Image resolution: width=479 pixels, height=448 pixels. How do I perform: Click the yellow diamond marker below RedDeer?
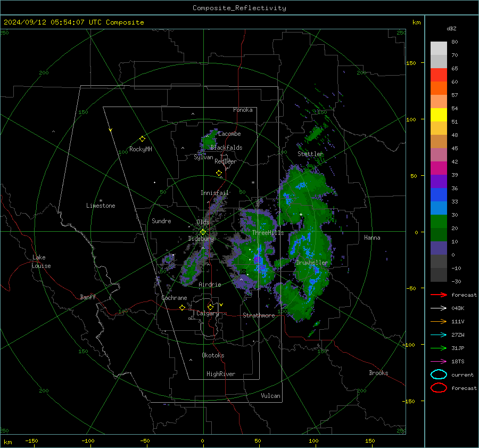point(219,173)
